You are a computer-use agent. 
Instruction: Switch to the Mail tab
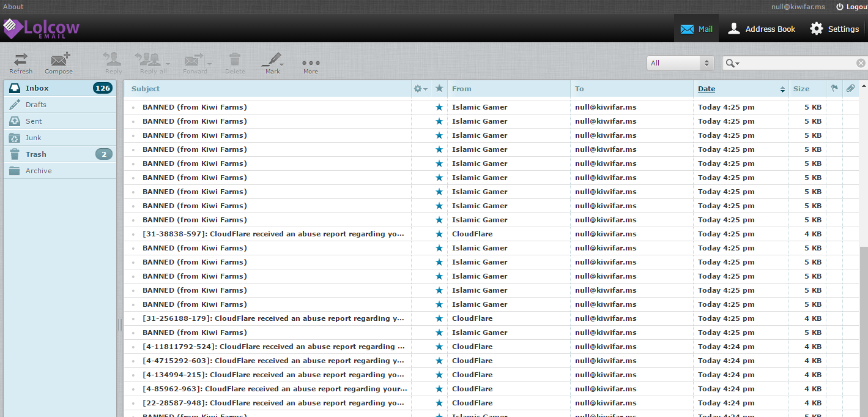[696, 29]
